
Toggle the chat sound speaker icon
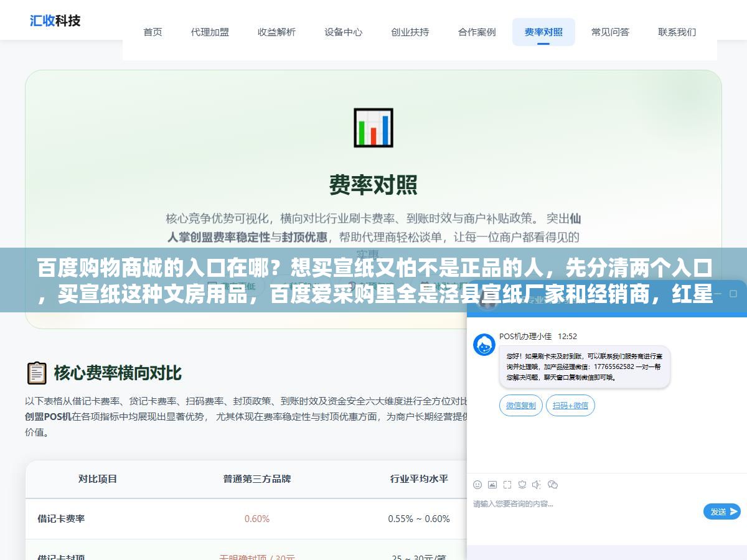(x=537, y=484)
